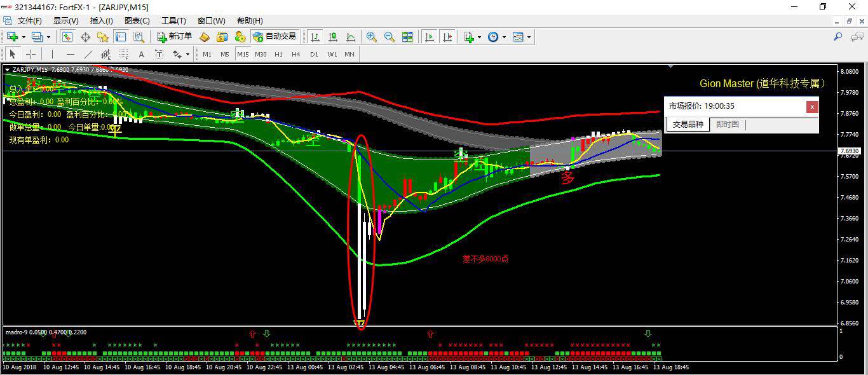
Task: Switch chart to candlestick display icon
Action: (x=332, y=37)
